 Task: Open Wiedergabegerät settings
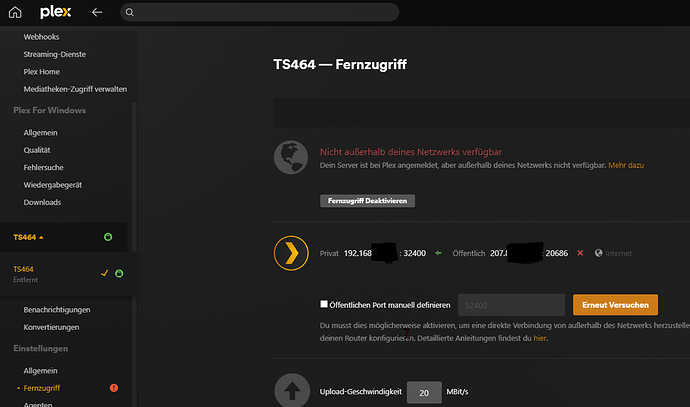53,185
